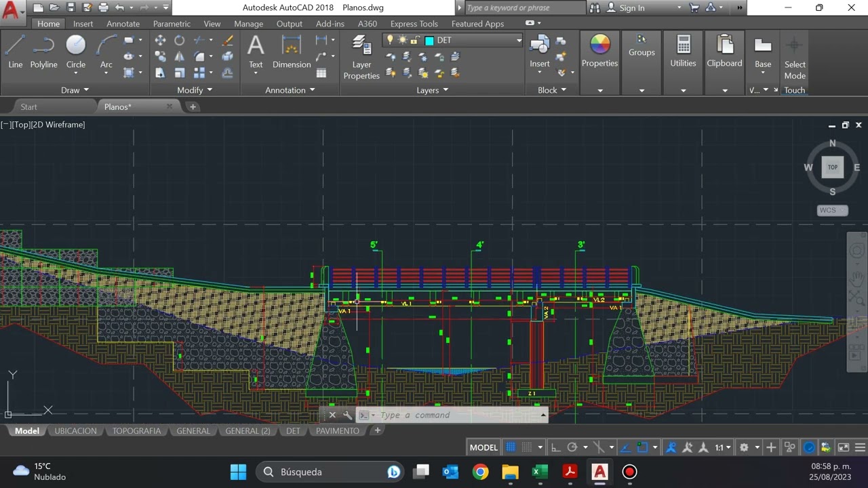Toggle Object snap tracking in status bar
The width and height of the screenshot is (868, 488).
click(x=626, y=447)
